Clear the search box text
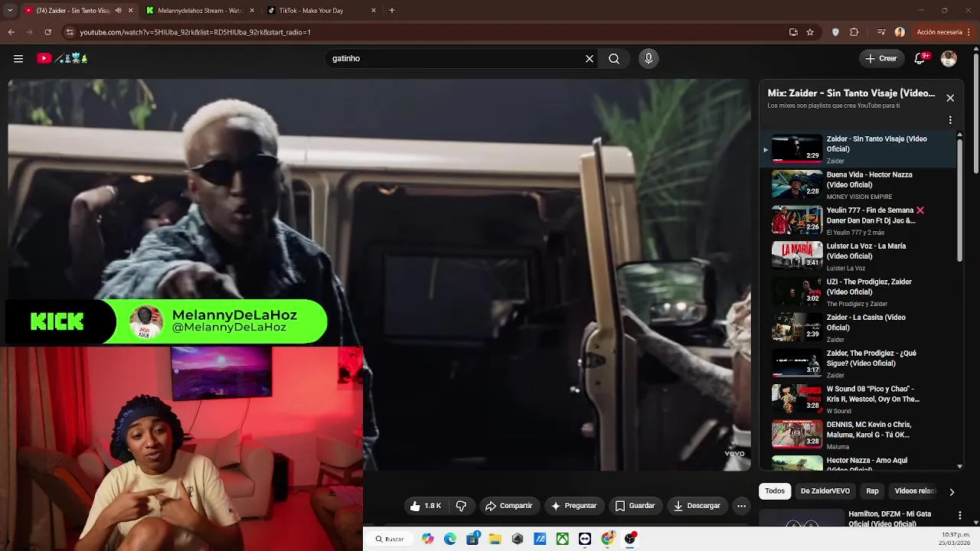 tap(590, 58)
